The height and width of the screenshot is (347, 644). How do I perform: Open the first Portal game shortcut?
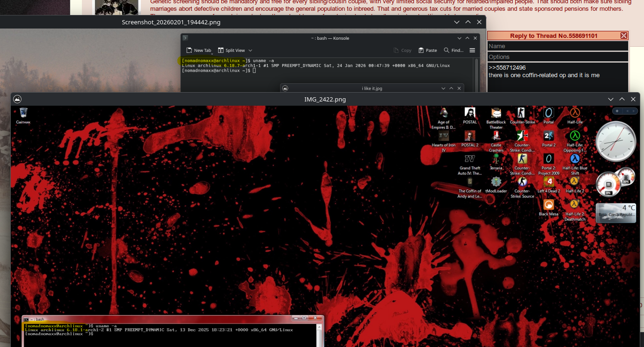click(549, 116)
